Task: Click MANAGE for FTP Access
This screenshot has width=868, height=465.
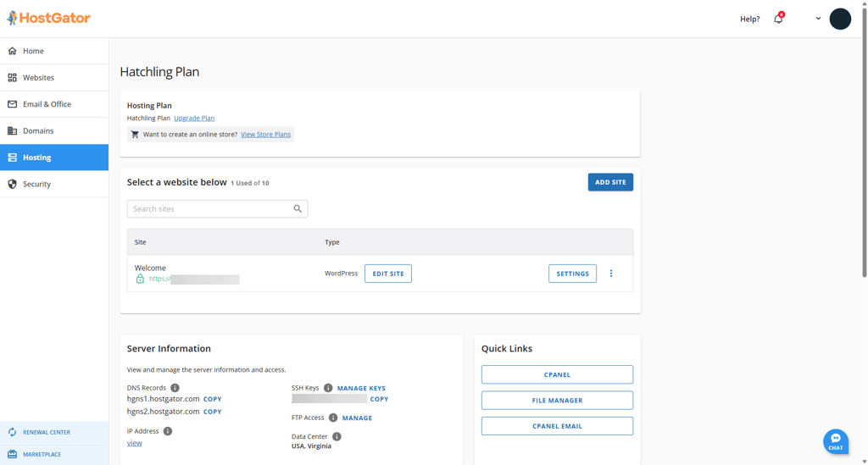Action: pyautogui.click(x=357, y=418)
